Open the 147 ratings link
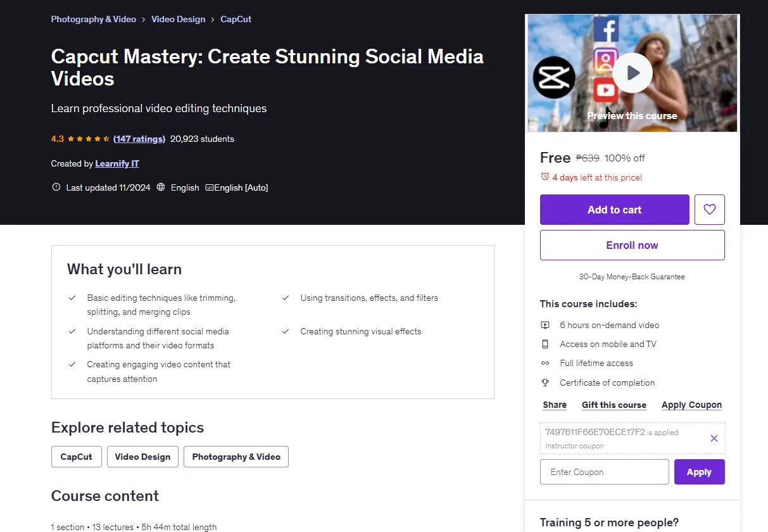 [x=139, y=139]
